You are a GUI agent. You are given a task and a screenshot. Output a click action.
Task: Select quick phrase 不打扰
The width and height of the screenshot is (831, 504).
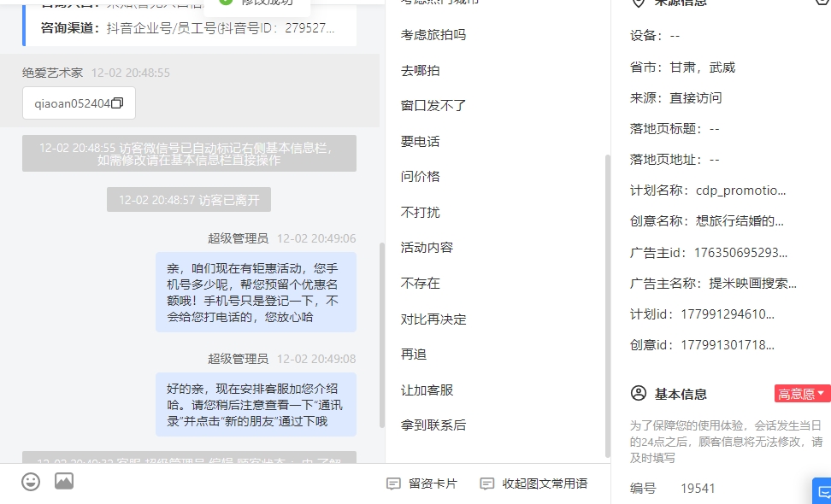click(421, 213)
